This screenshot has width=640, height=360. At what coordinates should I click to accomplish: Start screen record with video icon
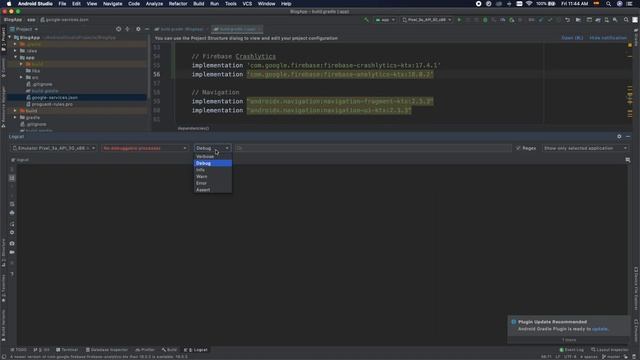click(12, 252)
